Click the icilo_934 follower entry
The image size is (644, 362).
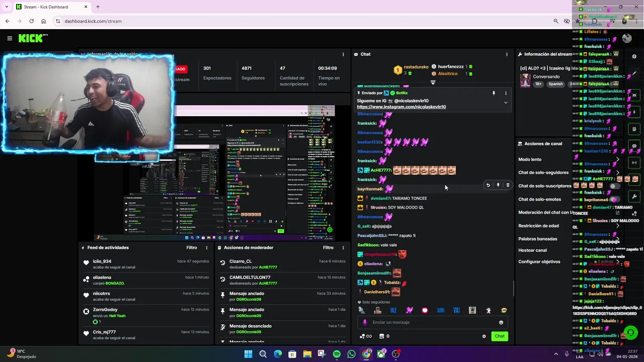coord(146,264)
